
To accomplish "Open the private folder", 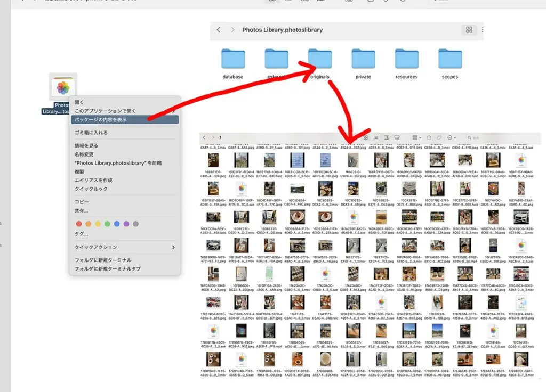I will (363, 60).
